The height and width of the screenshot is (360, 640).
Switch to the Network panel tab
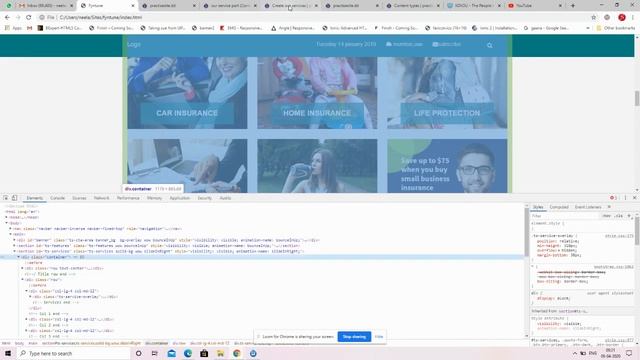coord(101,198)
